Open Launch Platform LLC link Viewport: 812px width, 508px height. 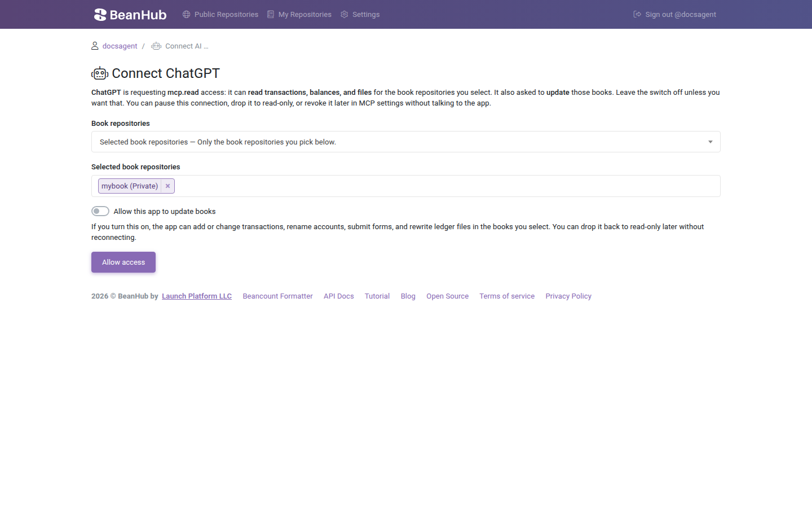point(197,296)
